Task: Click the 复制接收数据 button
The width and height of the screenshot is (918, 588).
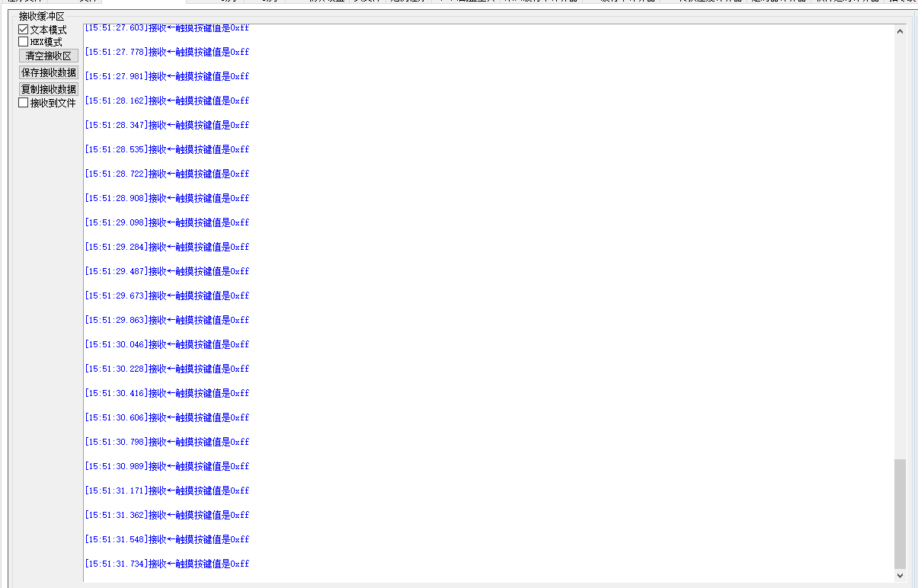Action: (x=49, y=89)
